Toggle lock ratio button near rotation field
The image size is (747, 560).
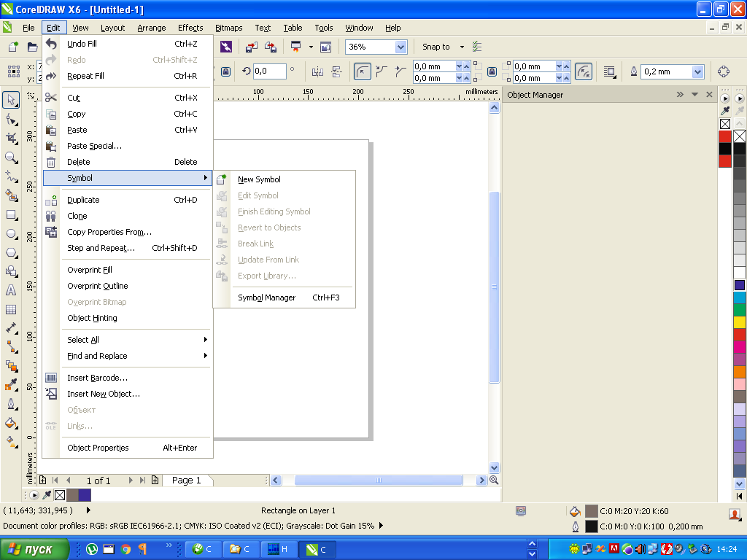click(x=226, y=71)
